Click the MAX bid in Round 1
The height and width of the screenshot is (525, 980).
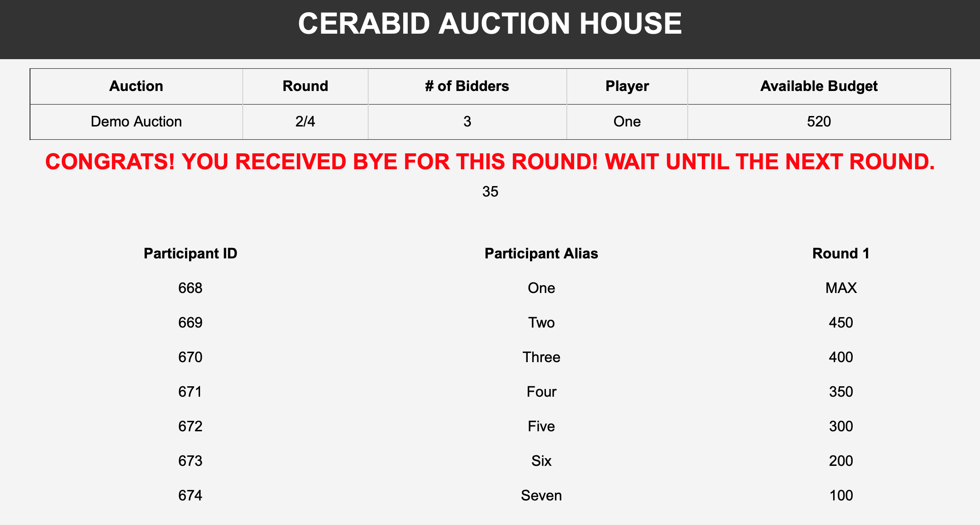[x=841, y=288]
